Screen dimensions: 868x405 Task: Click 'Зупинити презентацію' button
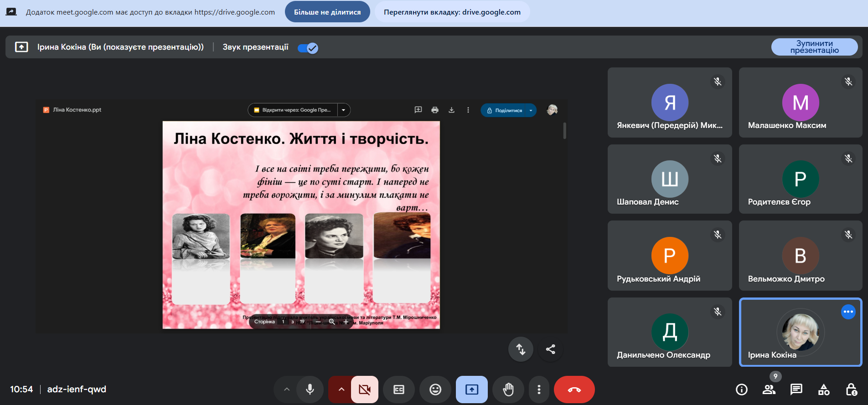814,47
